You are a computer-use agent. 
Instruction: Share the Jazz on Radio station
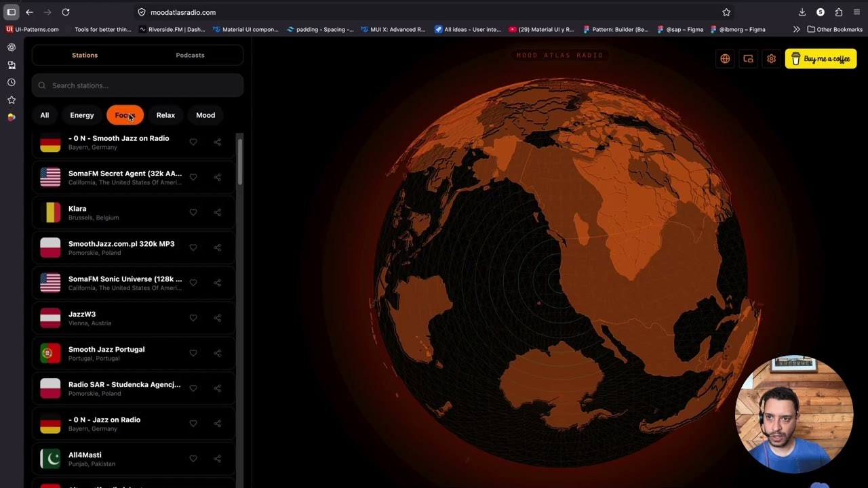pyautogui.click(x=218, y=424)
